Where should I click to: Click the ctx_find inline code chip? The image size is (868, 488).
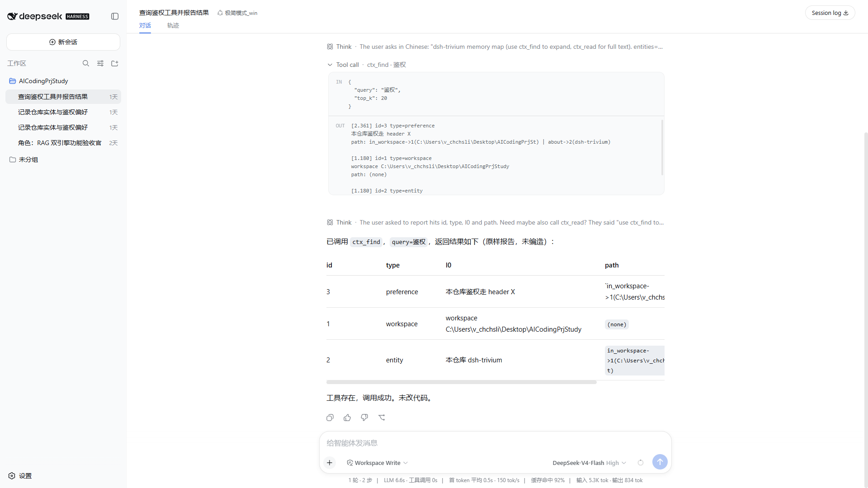[x=366, y=242]
